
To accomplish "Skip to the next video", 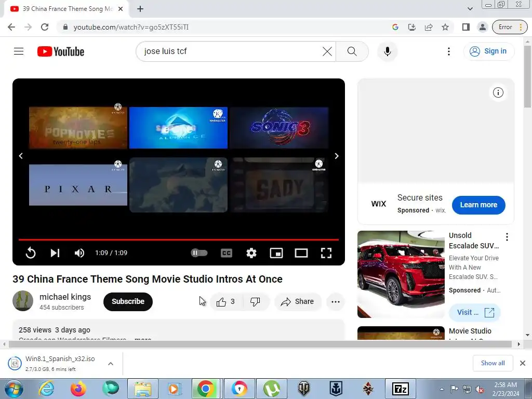I will click(55, 253).
